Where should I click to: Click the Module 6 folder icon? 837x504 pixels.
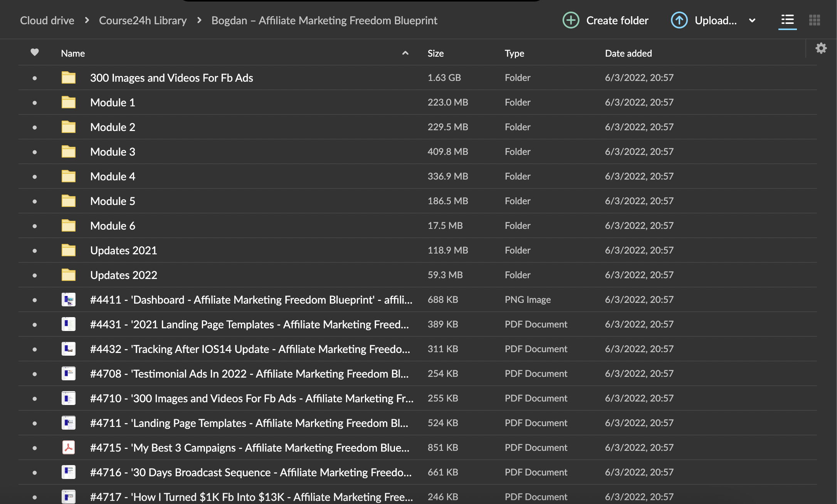pos(69,225)
